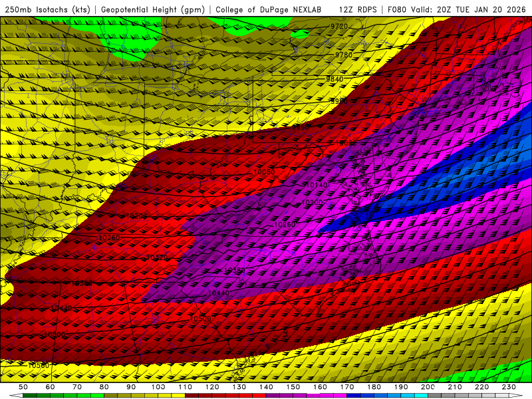This screenshot has height=399, width=532.
Task: Open the 'College of DuPage NEXLAB' credit text
Action: pos(267,9)
